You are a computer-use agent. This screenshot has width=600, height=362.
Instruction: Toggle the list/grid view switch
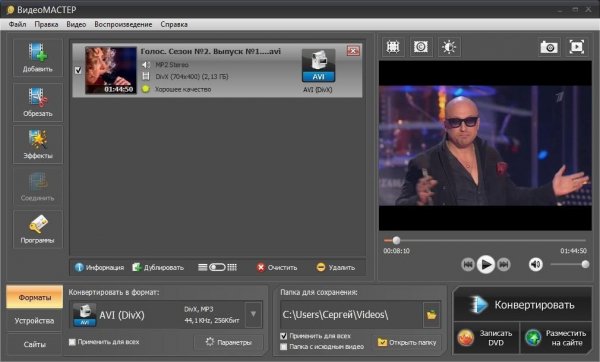point(217,267)
